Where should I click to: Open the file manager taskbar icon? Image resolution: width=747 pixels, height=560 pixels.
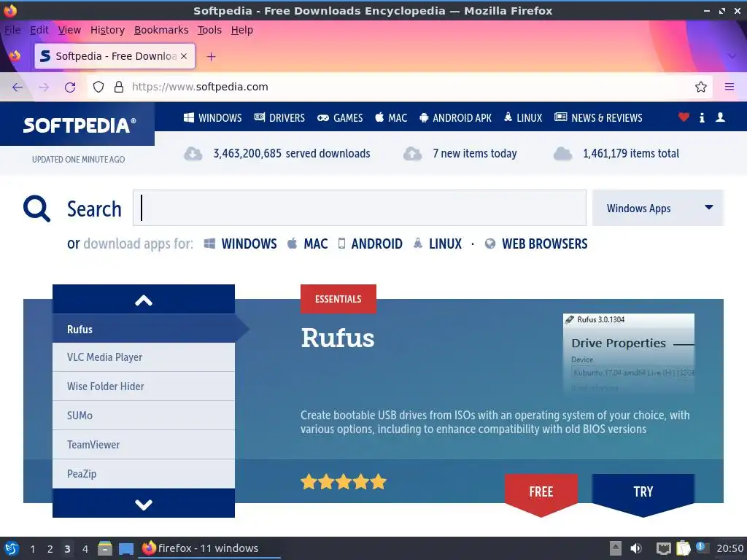(105, 548)
